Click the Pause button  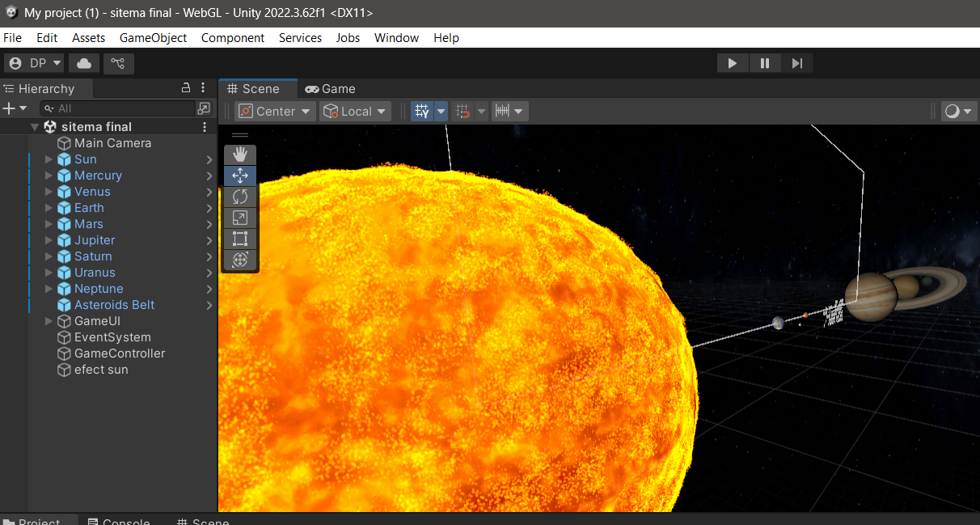[765, 63]
